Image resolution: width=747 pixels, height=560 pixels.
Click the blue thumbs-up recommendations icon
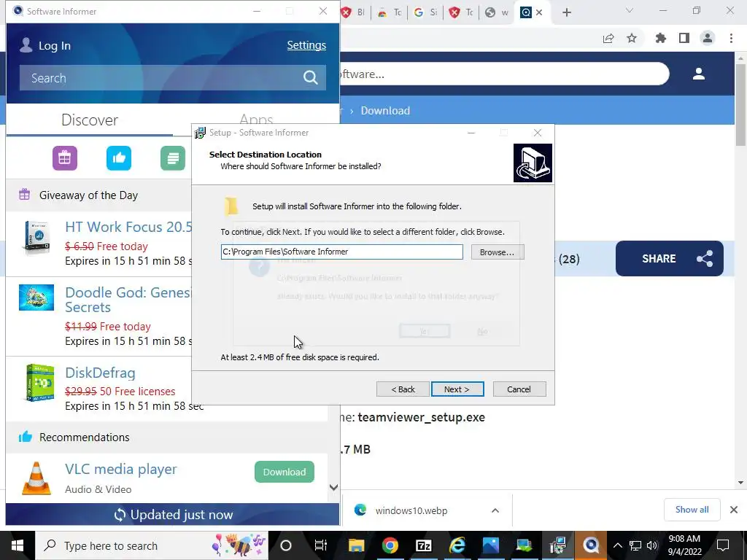119,158
